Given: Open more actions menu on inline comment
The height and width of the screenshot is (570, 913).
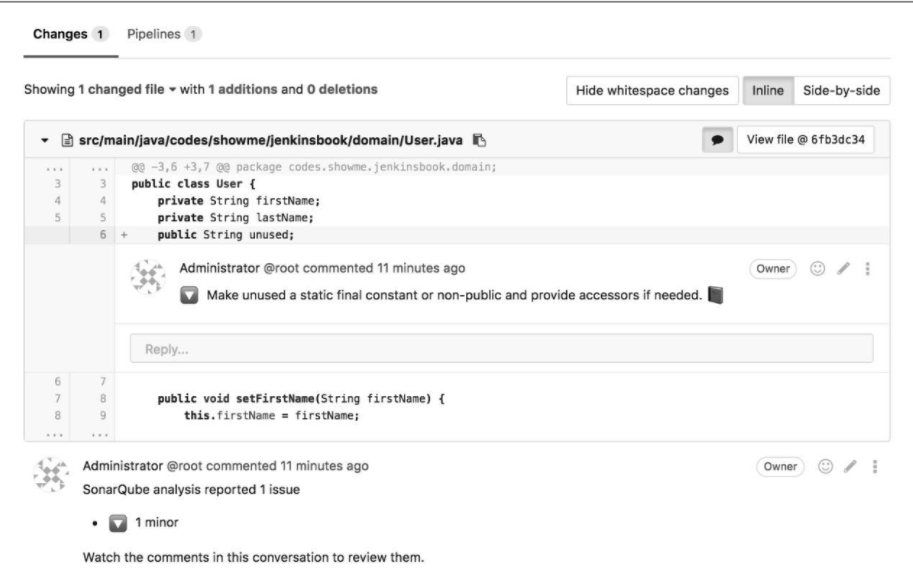Looking at the screenshot, I should coord(868,268).
